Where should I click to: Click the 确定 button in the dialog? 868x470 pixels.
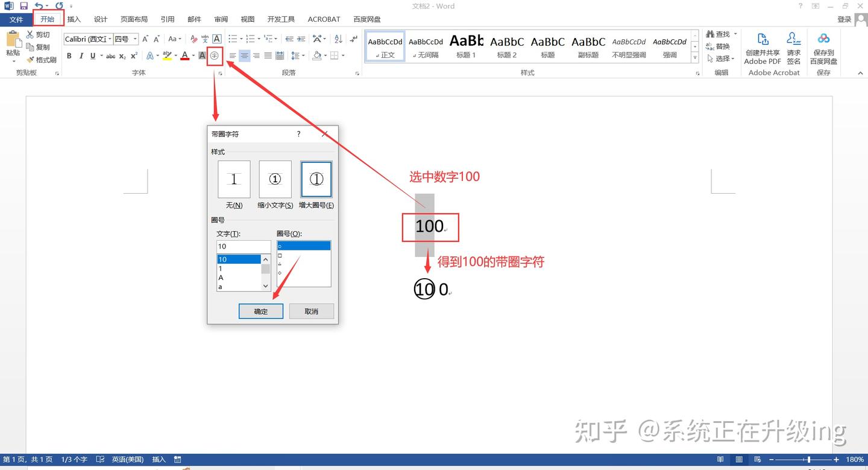coord(260,311)
